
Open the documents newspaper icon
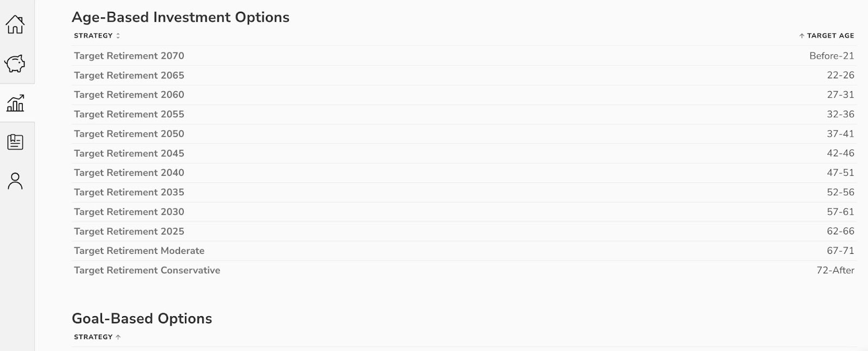[x=15, y=142]
